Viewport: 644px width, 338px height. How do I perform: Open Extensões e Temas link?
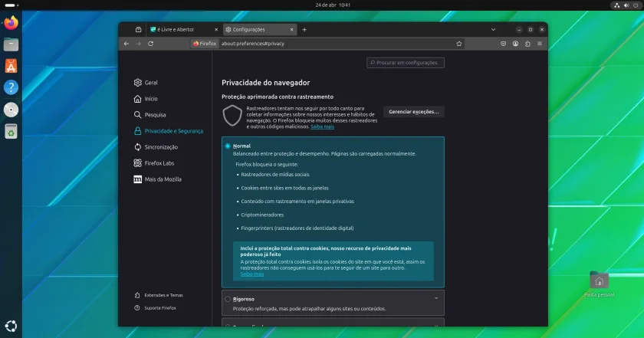[x=159, y=295]
